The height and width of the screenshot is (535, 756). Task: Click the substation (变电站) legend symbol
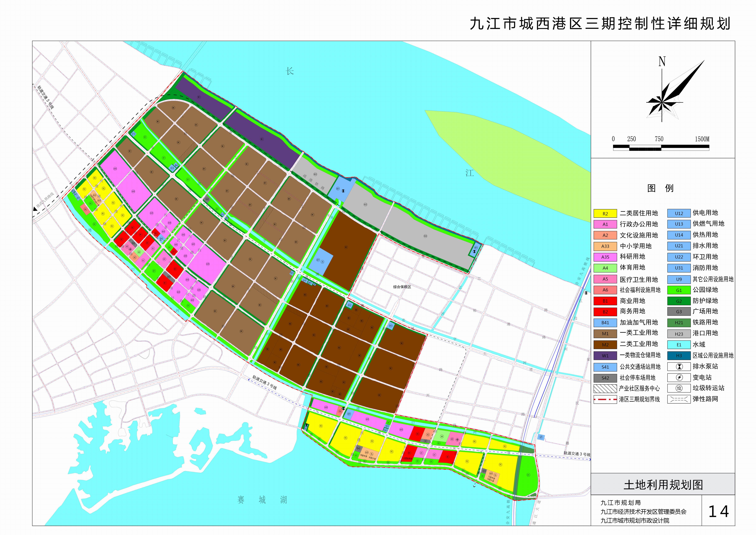(x=679, y=377)
